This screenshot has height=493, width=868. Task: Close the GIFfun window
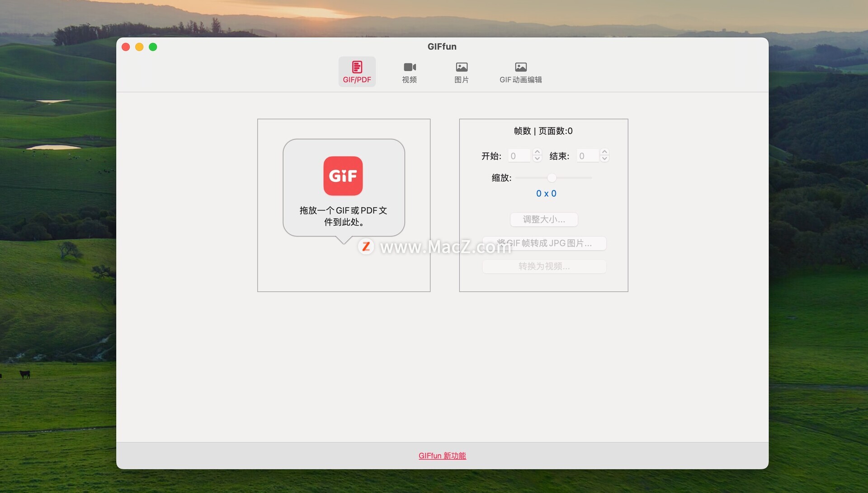pyautogui.click(x=126, y=47)
